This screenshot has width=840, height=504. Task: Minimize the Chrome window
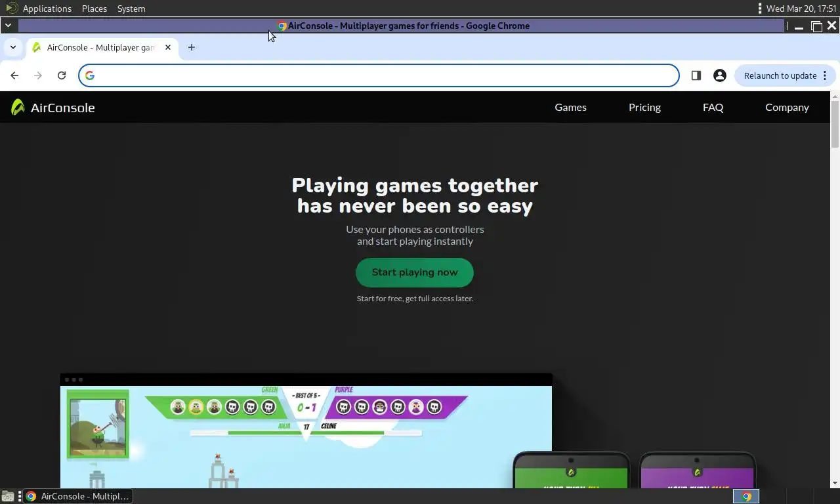(x=799, y=26)
